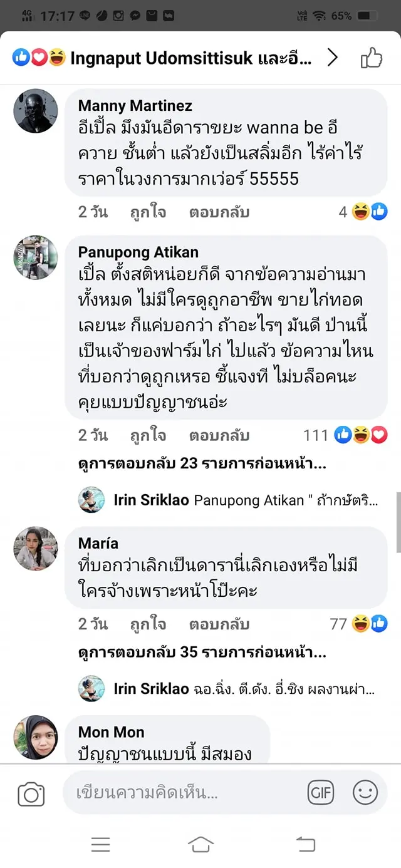Like María's comment
The height and width of the screenshot is (868, 401).
(x=148, y=624)
